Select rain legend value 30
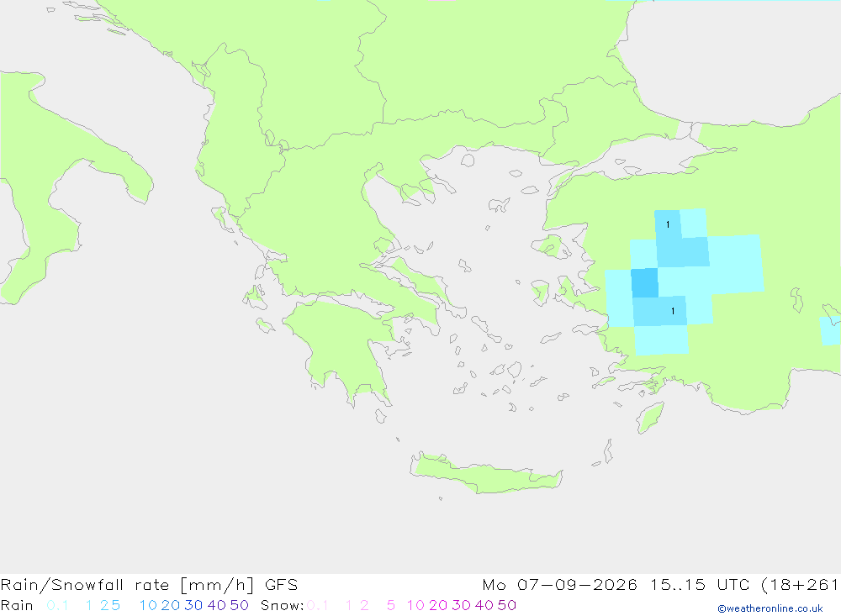841x616 pixels. click(193, 605)
